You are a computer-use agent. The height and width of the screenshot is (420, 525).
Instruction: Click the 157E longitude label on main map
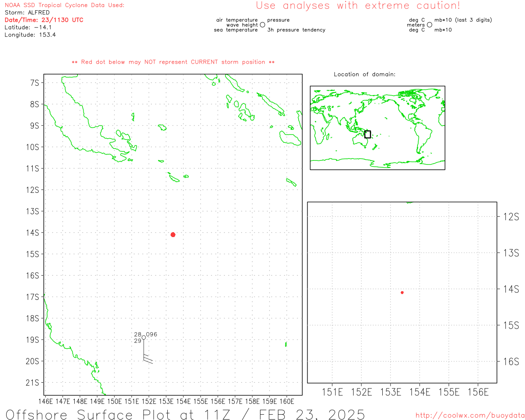235,401
